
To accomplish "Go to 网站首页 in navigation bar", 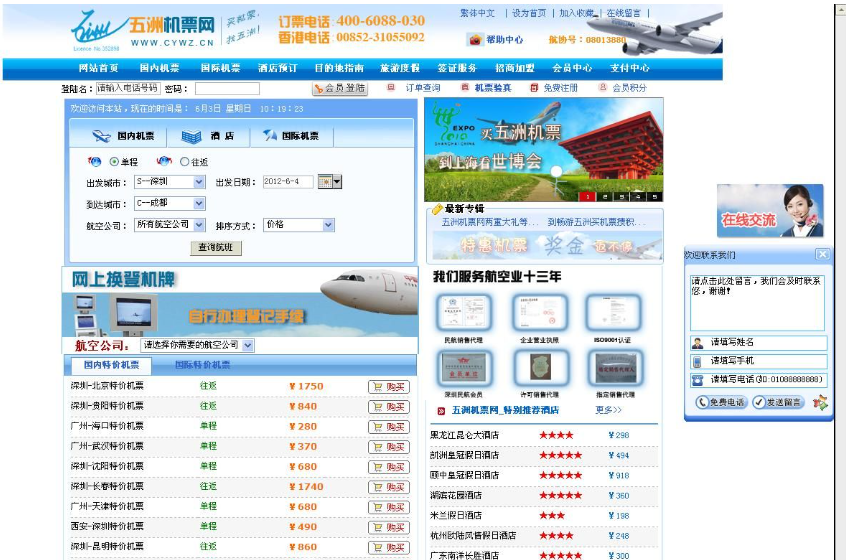I will (x=98, y=68).
